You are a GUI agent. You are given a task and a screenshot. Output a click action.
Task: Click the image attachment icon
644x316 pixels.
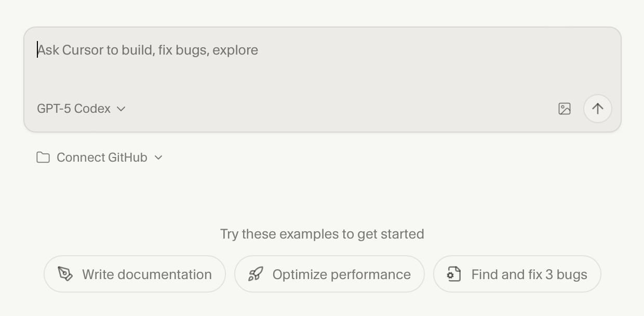click(565, 109)
